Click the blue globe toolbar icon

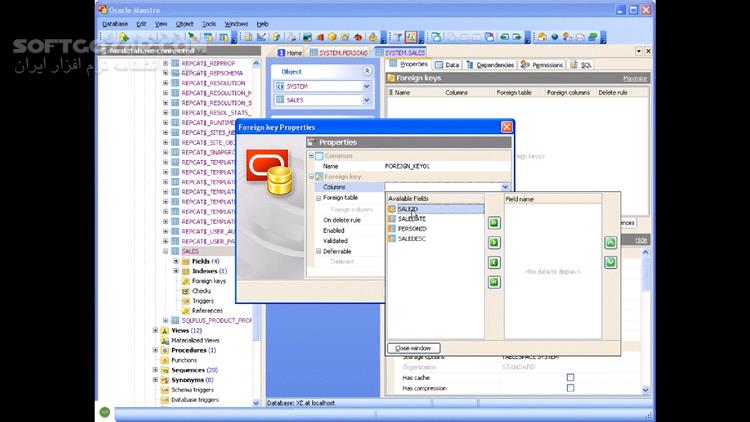pos(555,37)
